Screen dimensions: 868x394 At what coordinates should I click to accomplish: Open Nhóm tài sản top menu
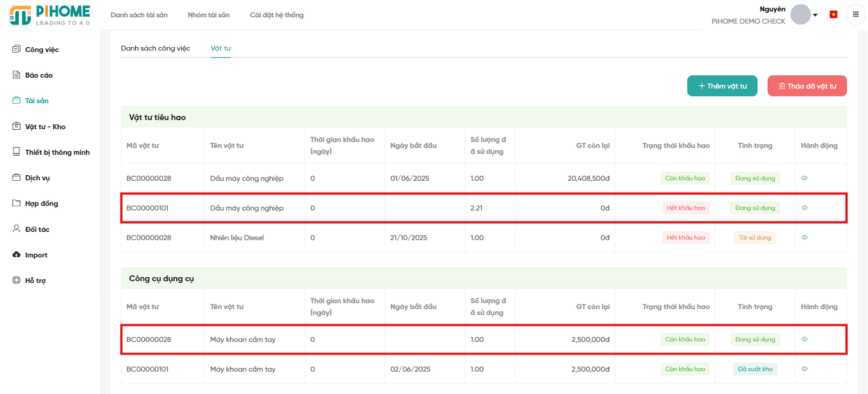[208, 15]
